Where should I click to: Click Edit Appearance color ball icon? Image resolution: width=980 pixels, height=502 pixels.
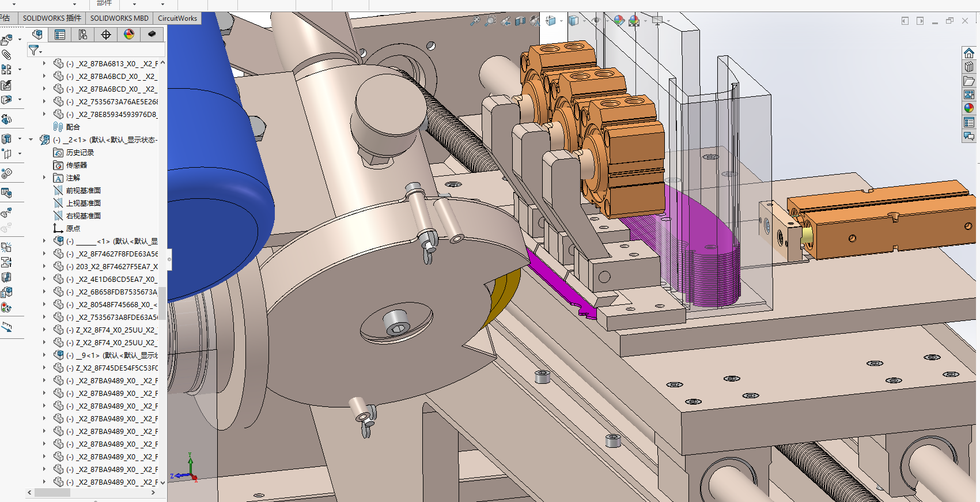pyautogui.click(x=619, y=21)
